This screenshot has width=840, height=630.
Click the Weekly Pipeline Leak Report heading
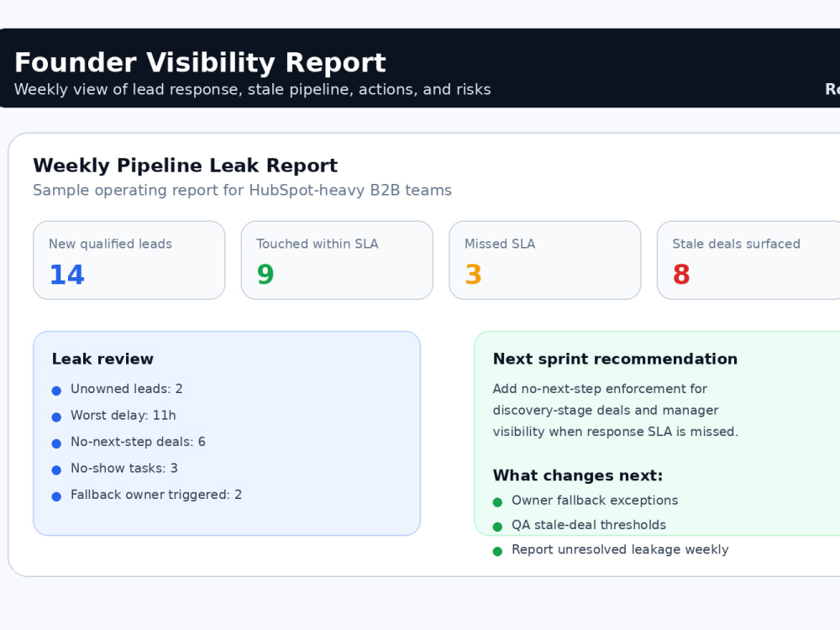(x=185, y=165)
